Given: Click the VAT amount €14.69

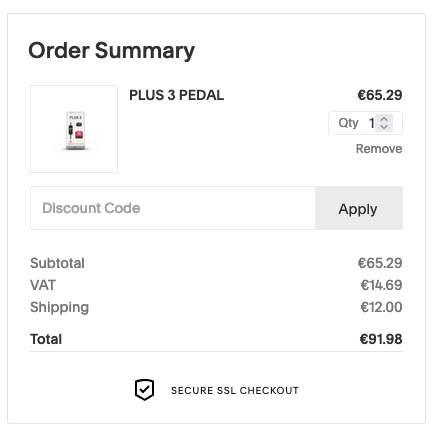Looking at the screenshot, I should [x=381, y=285].
